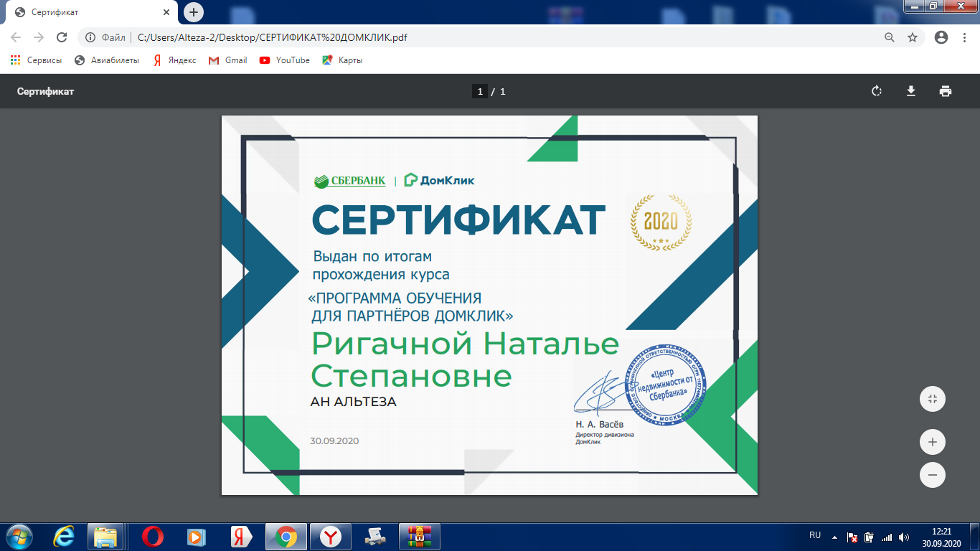Open the Gmail bookmark

tap(228, 60)
